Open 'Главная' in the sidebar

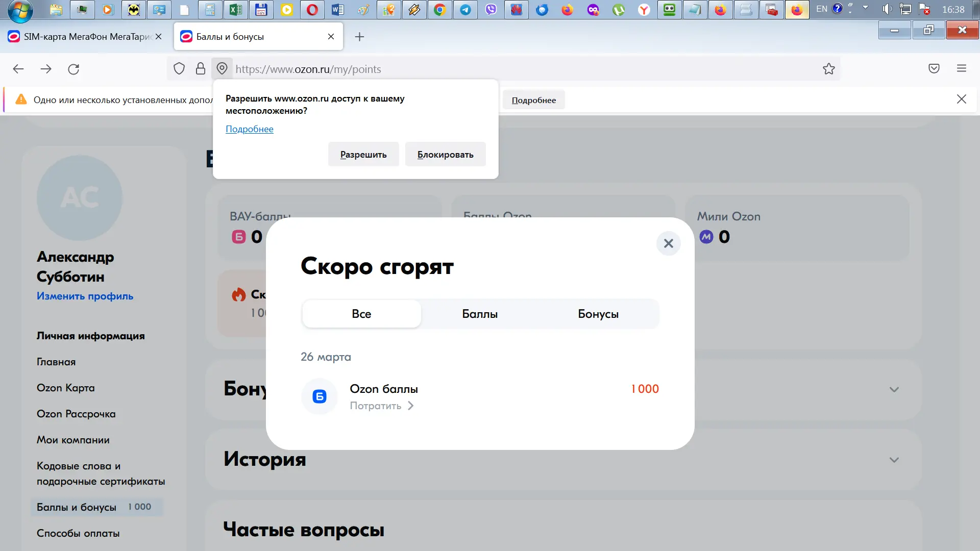[56, 362]
